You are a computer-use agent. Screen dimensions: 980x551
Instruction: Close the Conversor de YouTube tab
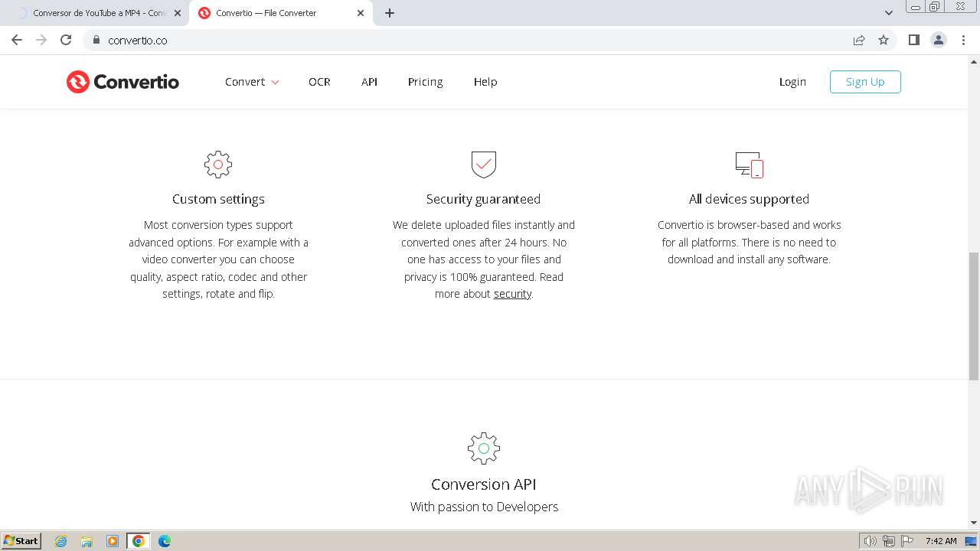click(178, 13)
